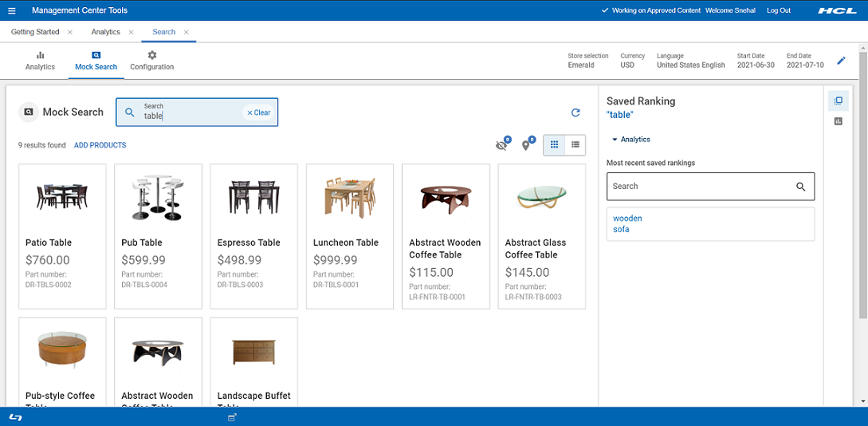Edit store settings with pencil icon
Viewport: 868px width, 426px height.
(842, 61)
